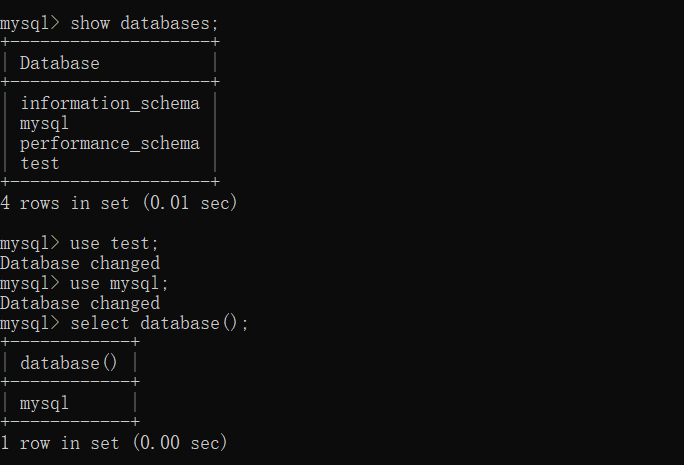This screenshot has width=684, height=465.
Task: Click the mysql> prompt before select database()
Action: click(30, 323)
